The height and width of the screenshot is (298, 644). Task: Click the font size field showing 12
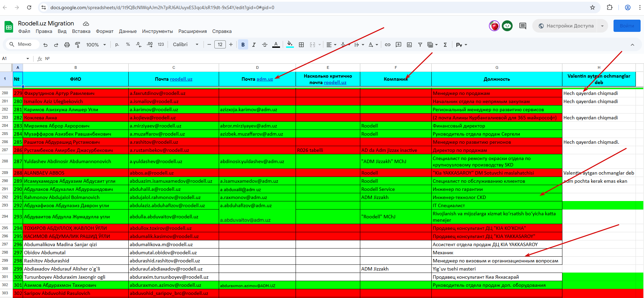click(220, 44)
